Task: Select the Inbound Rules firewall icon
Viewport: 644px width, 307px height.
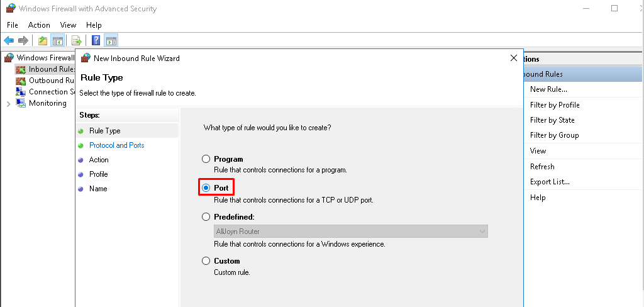Action: point(21,69)
